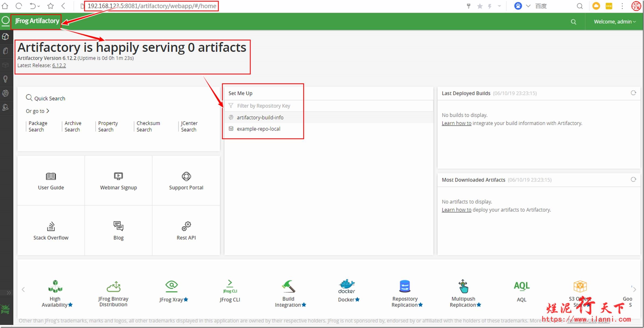Screen dimensions: 644x328
Task: Click Learn how to integrate builds link
Action: pyautogui.click(x=456, y=123)
